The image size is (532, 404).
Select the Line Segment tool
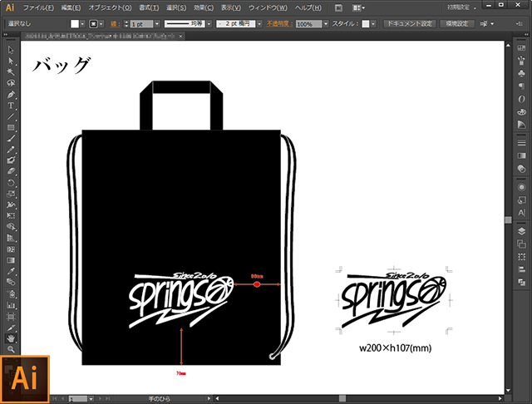pyautogui.click(x=11, y=116)
